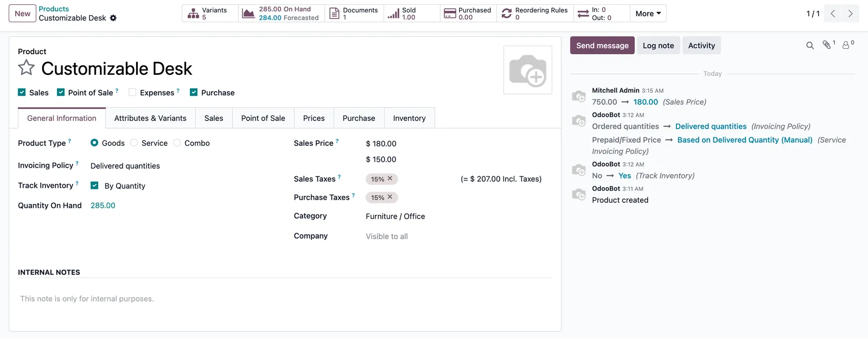Go to next record arrow

pyautogui.click(x=851, y=14)
